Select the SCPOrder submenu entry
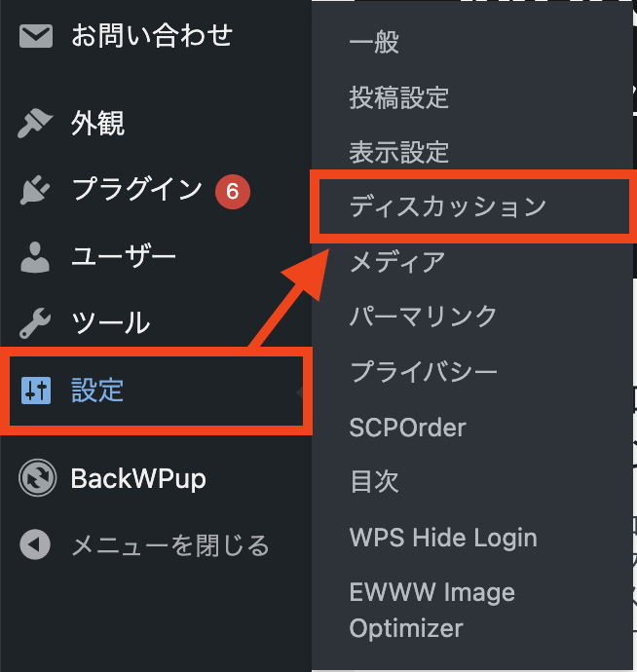Screen dimensions: 637x672 408,428
